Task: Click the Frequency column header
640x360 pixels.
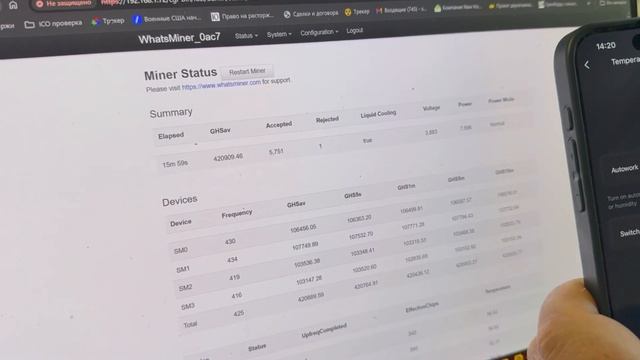Action: click(x=237, y=213)
